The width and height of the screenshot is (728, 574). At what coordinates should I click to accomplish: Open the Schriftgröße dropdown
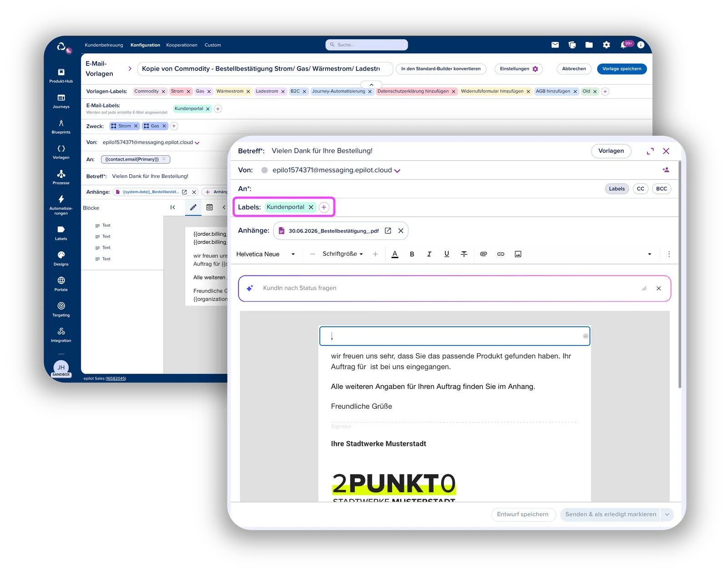pyautogui.click(x=343, y=254)
